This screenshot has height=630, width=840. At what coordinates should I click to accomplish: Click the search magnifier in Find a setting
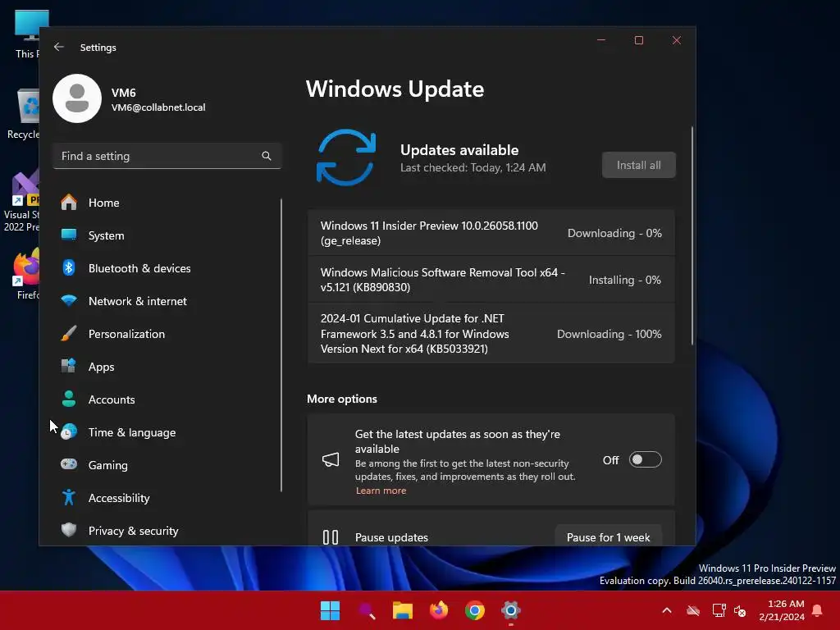click(267, 156)
